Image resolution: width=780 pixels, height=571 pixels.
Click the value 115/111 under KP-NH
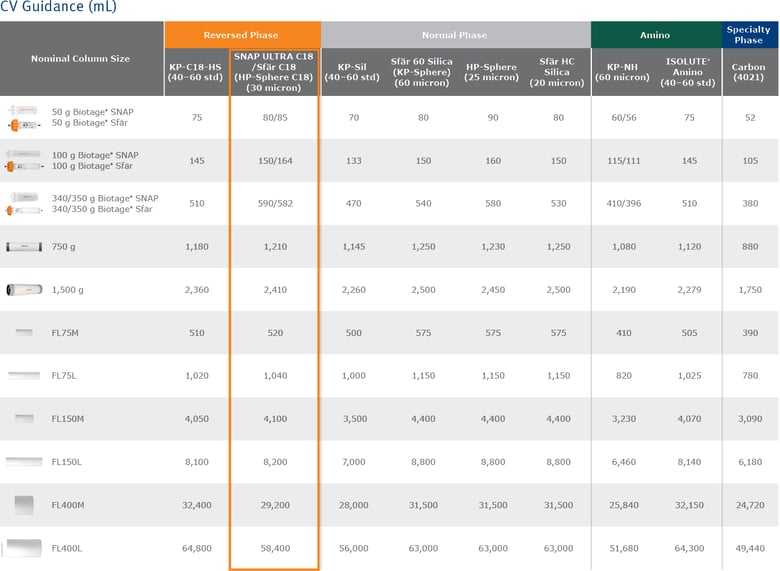tap(624, 161)
